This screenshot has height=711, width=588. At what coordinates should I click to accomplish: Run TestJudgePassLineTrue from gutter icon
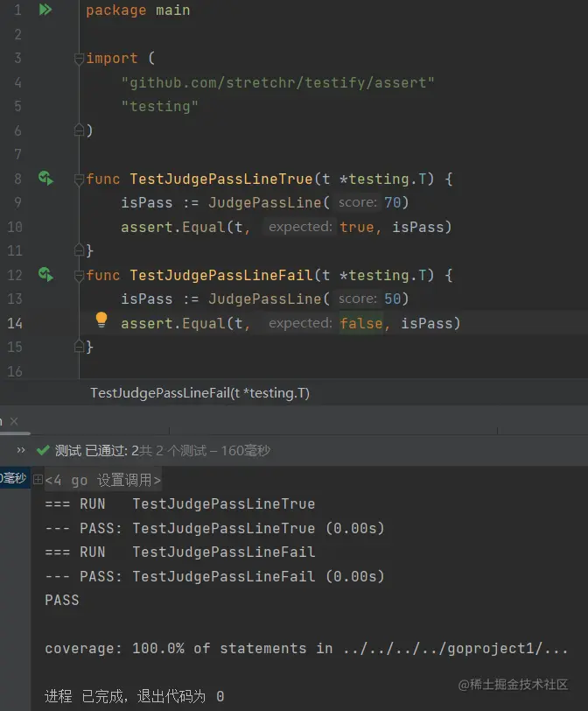[x=45, y=178]
